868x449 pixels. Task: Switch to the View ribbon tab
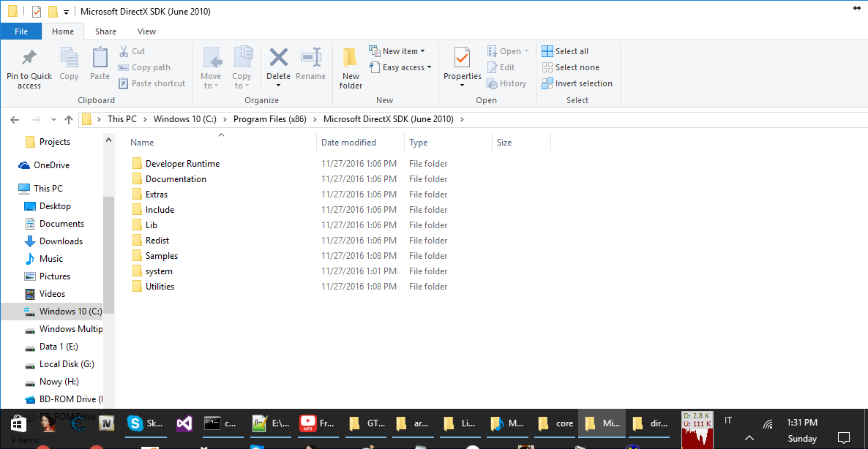click(x=146, y=31)
